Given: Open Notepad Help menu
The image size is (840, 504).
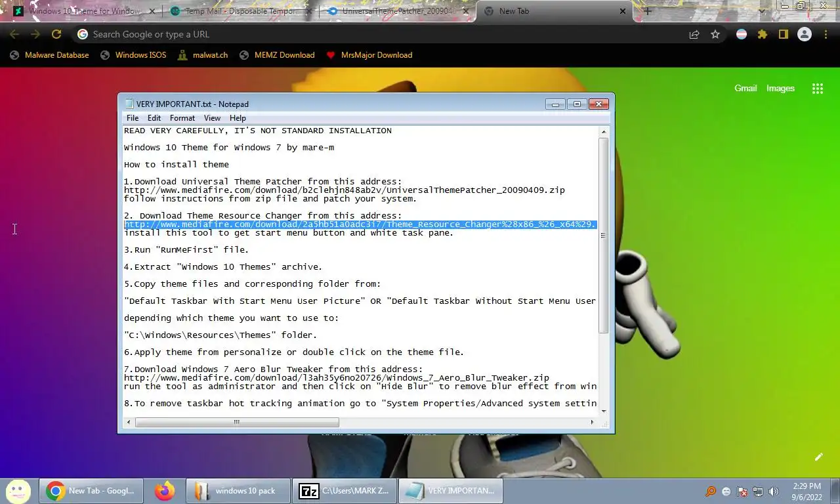Looking at the screenshot, I should tap(238, 118).
